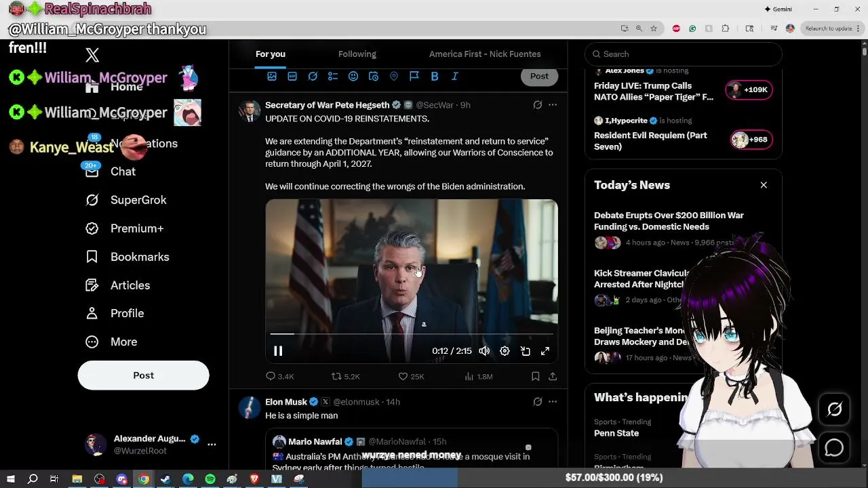Open account options next to Alexander Augu...
This screenshot has height=488, width=868.
pos(212,445)
